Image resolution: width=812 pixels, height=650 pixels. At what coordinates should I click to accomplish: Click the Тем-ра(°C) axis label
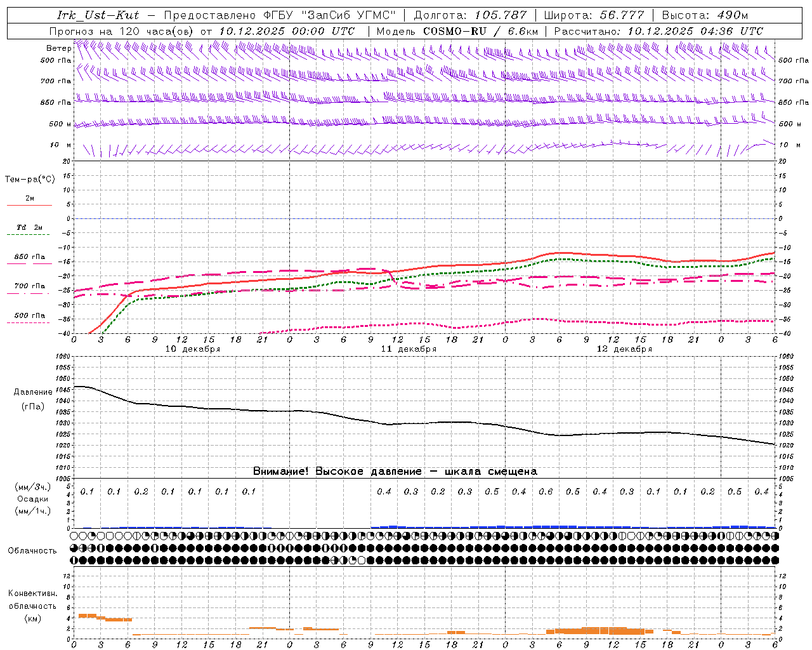click(30, 180)
